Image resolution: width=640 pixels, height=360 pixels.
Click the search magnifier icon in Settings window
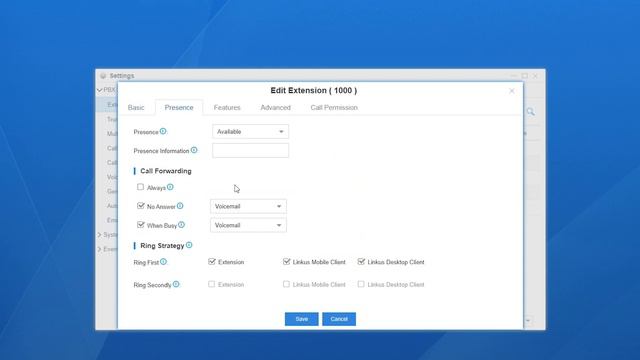pos(531,111)
